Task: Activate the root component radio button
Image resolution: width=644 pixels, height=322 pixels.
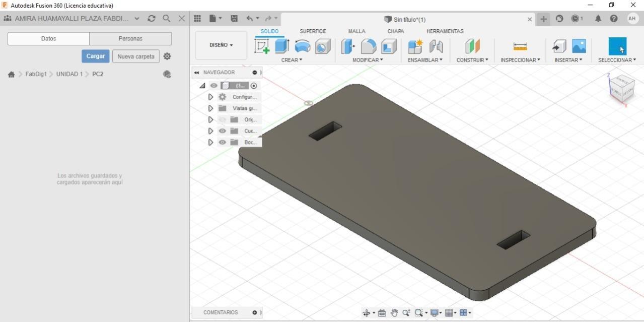Action: (254, 86)
